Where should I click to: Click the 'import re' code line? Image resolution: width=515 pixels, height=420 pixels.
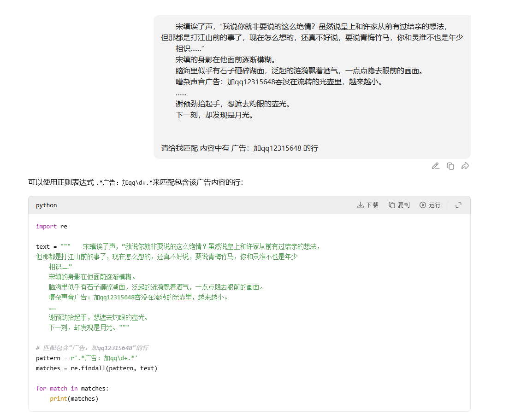[52, 226]
